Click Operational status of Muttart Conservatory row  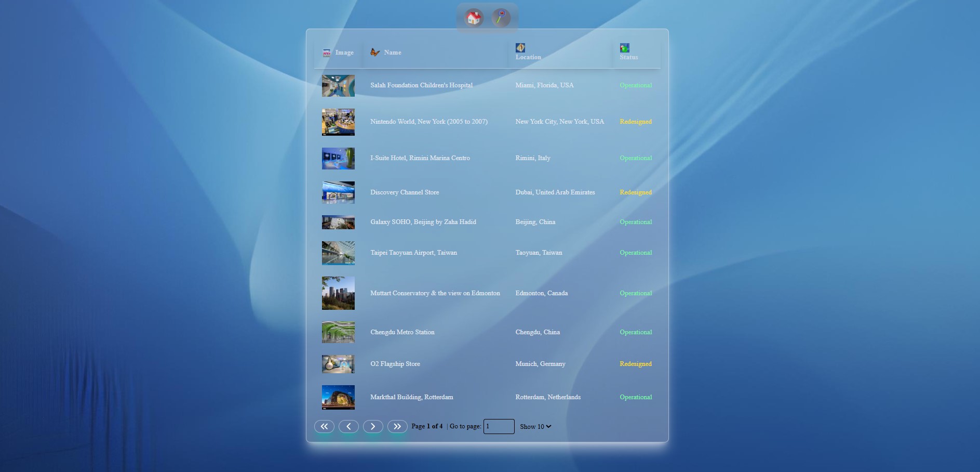[x=636, y=293]
